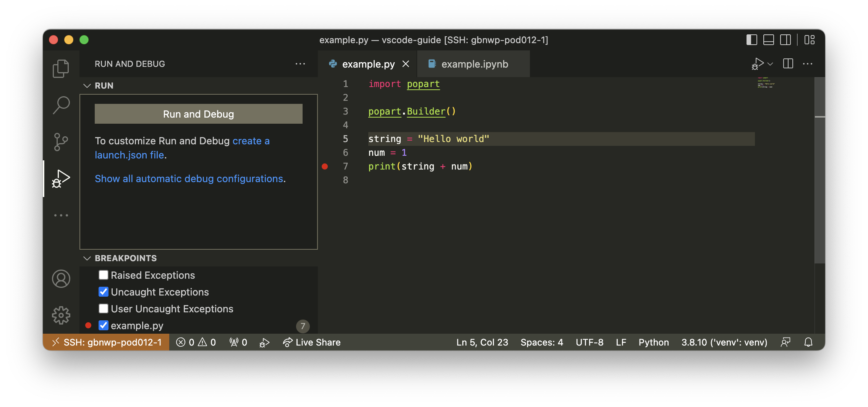The image size is (868, 407).
Task: Toggle the breakpoint on line 7
Action: click(x=325, y=166)
